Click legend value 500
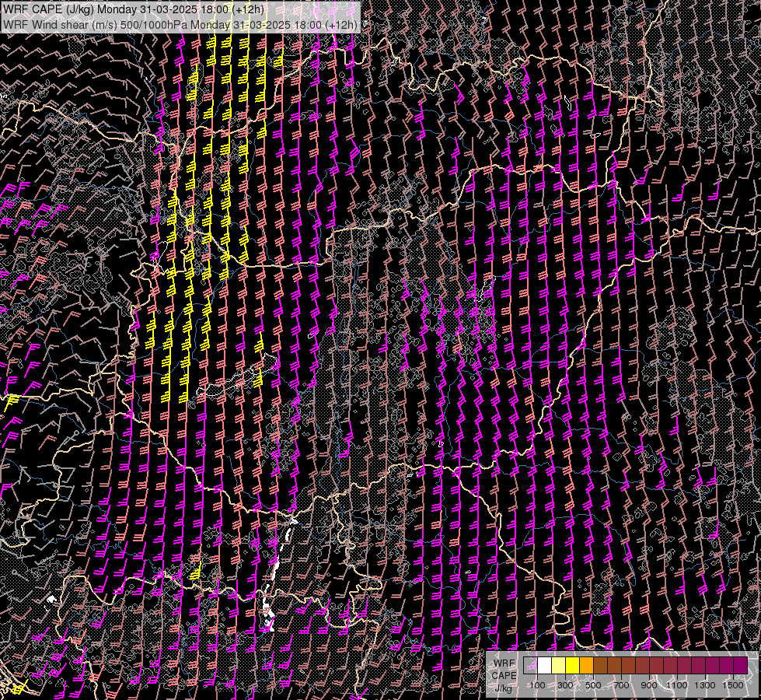Image resolution: width=761 pixels, height=700 pixels. pos(593,685)
